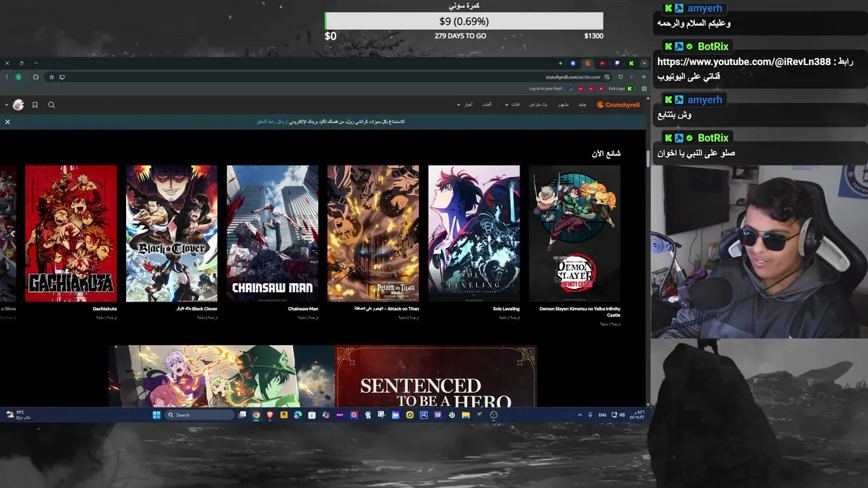Viewport: 868px width, 488px height.
Task: Expand the account menu arrow beside avatar
Action: tap(6, 105)
